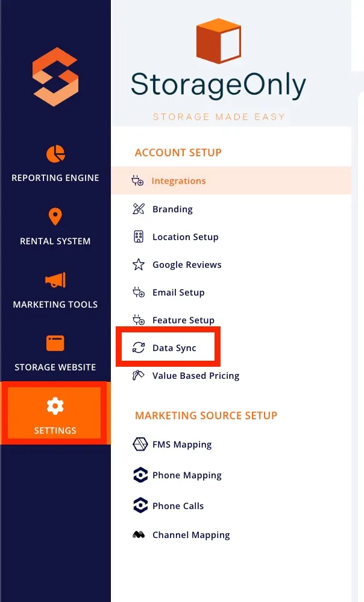Screen dimensions: 364x602
Task: Go to Rental System
Action: point(55,241)
